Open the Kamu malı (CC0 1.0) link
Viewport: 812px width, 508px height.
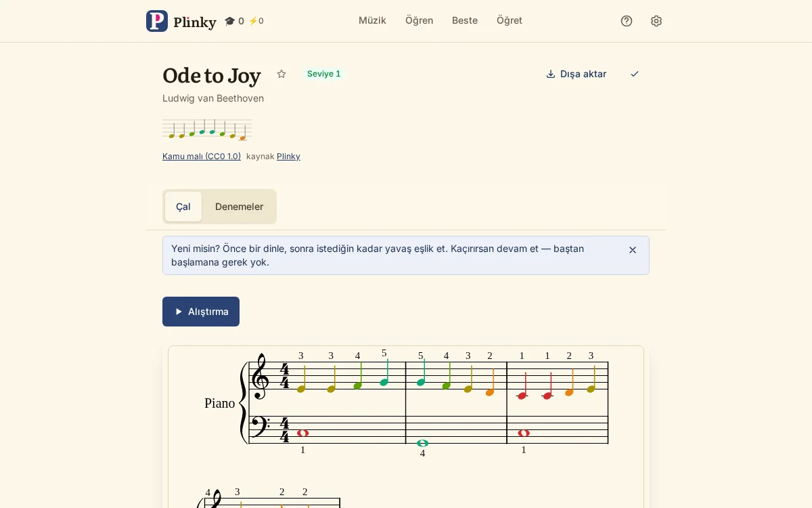coord(202,156)
